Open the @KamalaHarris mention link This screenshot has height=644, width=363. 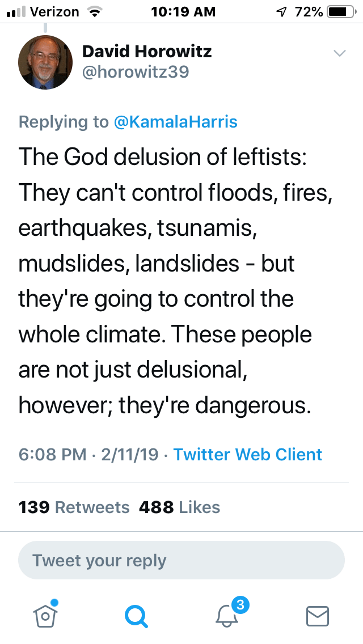click(176, 122)
